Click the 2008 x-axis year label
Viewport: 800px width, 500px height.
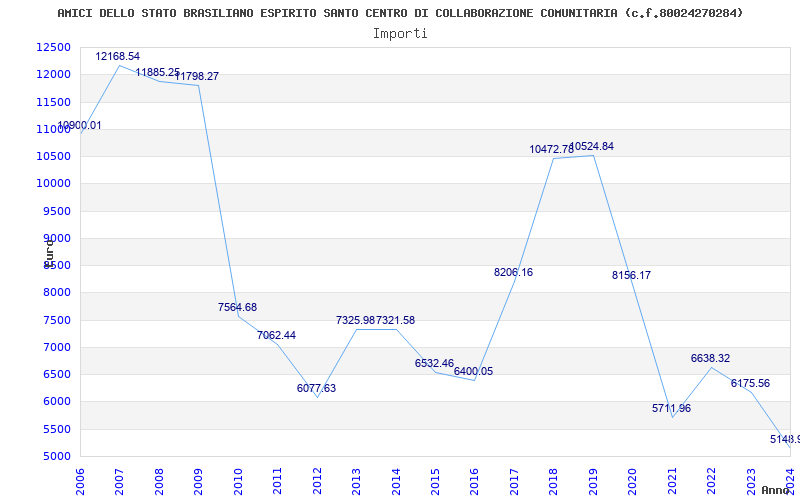click(159, 482)
